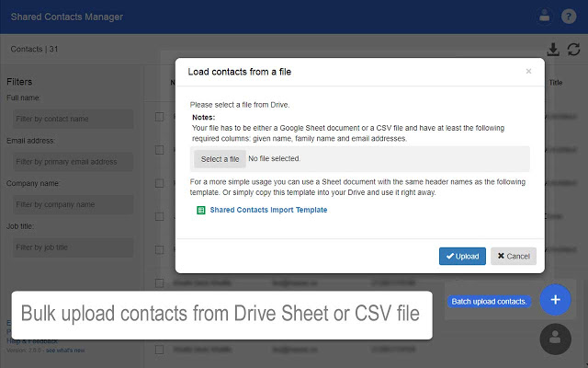Click the No file selected text
Image resolution: width=588 pixels, height=368 pixels.
pyautogui.click(x=275, y=159)
